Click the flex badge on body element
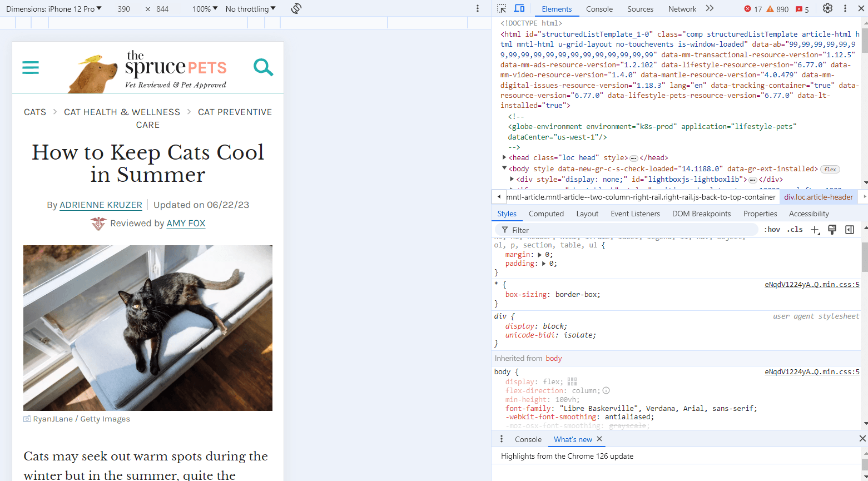The height and width of the screenshot is (481, 868). pyautogui.click(x=830, y=169)
